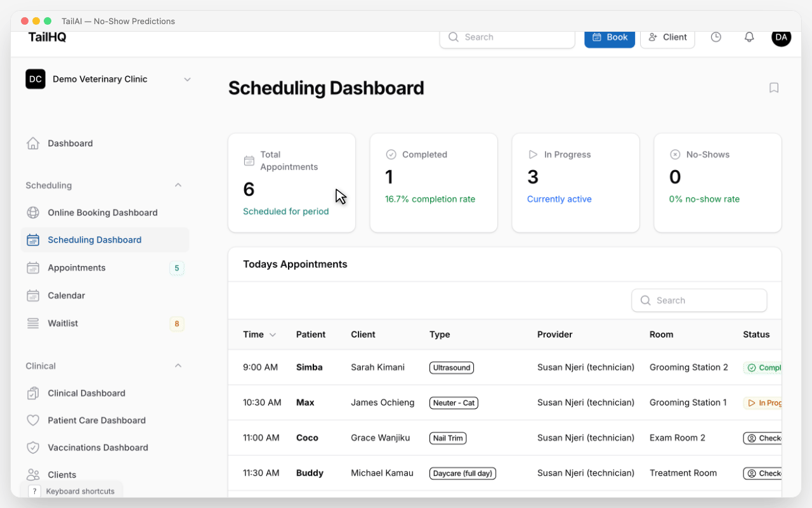
Task: Click the Keyboard shortcuts question mark icon
Action: tap(34, 491)
